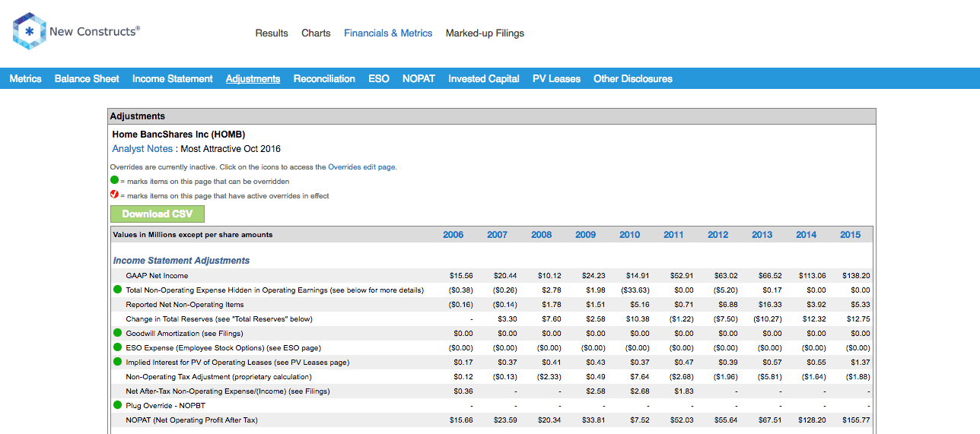The width and height of the screenshot is (980, 434).
Task: Click the 2015 year column header
Action: tap(851, 235)
